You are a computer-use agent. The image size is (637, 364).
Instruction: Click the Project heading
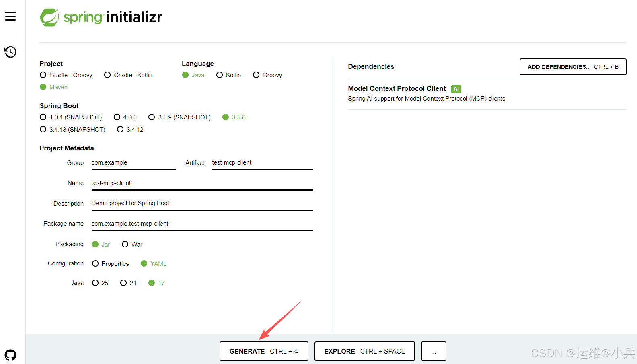51,64
